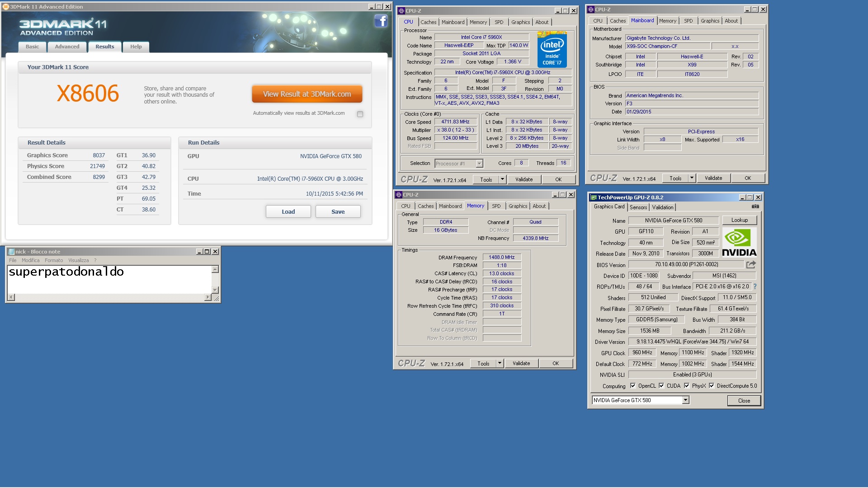The width and height of the screenshot is (868, 488).
Task: Click the 3DMark 11 title bar icon
Action: [x=6, y=7]
